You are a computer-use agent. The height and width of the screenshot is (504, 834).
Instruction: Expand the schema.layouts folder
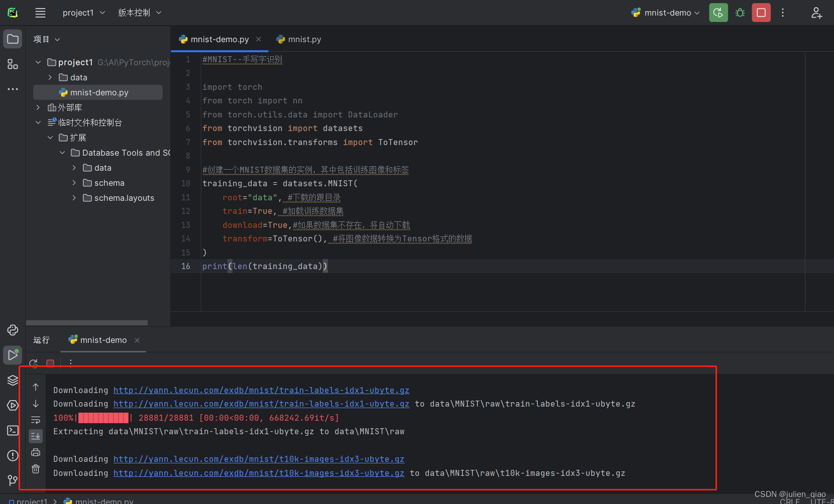pyautogui.click(x=74, y=198)
